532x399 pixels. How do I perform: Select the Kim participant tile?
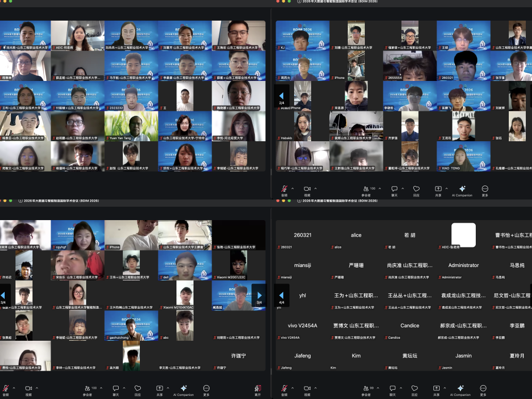356,356
